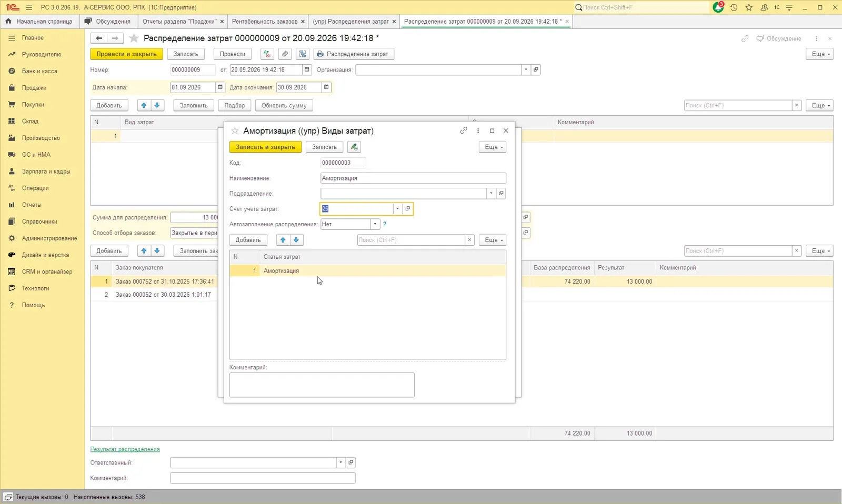Click the paperclip attached files icon
Screen dimensions: 842x504
285,54
